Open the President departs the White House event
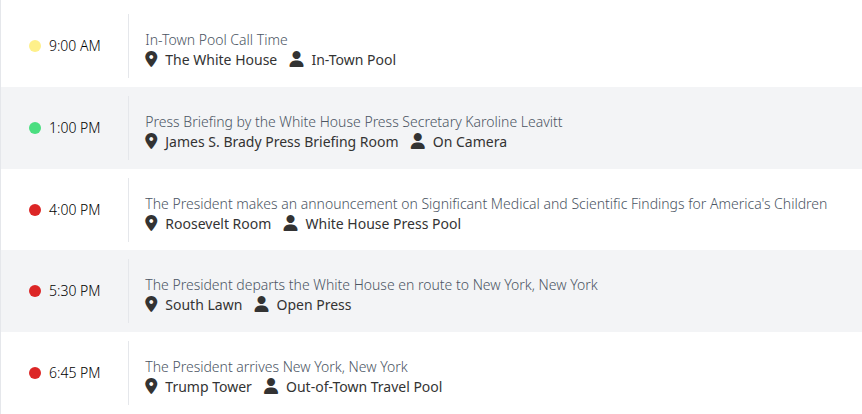Viewport: 862px width, 414px height. coord(371,284)
